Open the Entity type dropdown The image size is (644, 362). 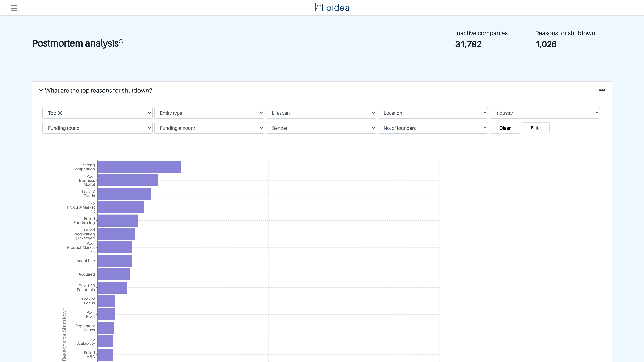coord(209,113)
